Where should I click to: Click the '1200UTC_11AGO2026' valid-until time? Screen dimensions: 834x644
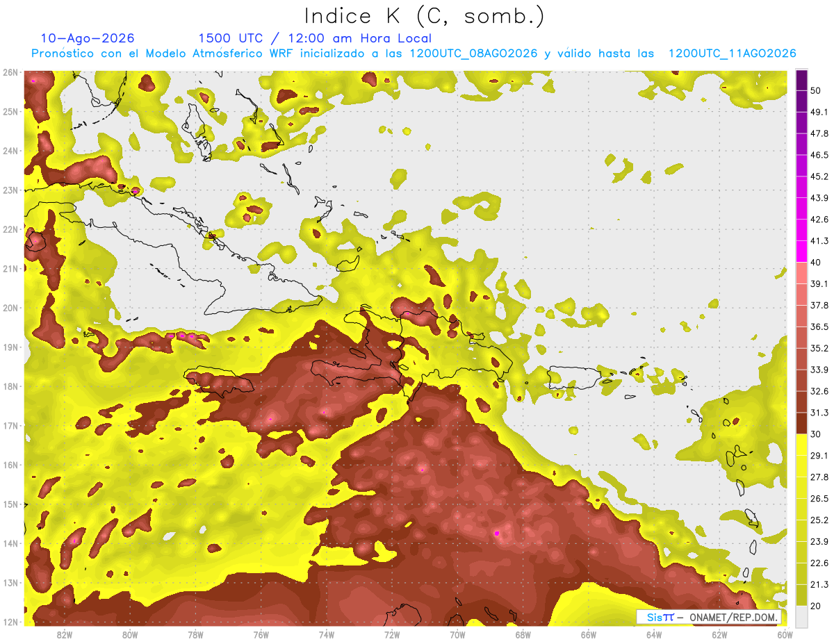point(732,53)
